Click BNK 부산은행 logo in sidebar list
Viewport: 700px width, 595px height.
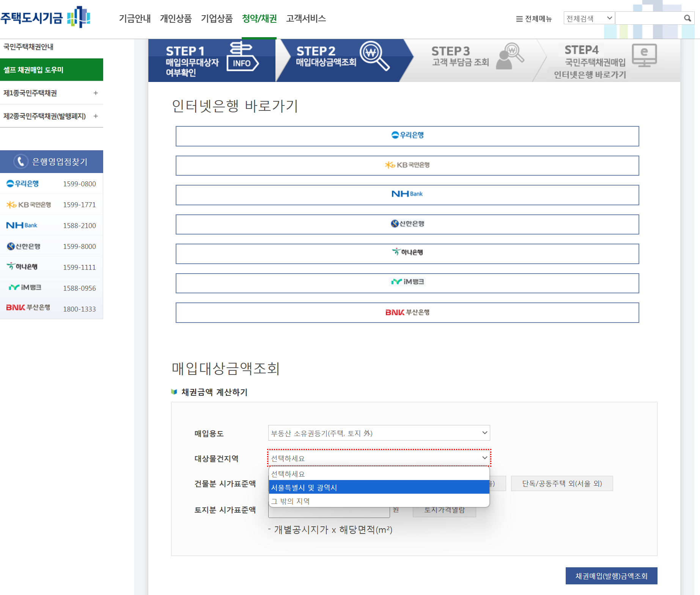(x=28, y=307)
